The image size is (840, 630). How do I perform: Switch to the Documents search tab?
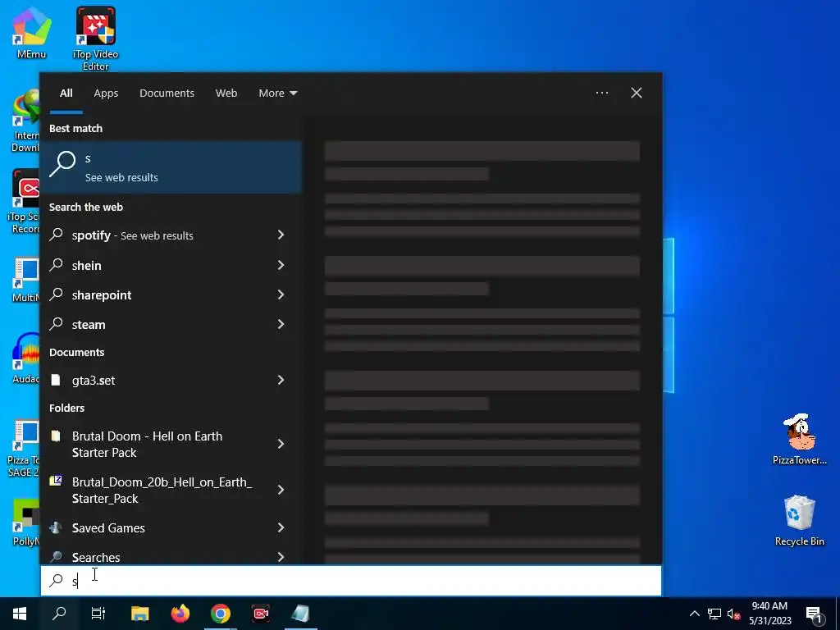point(167,94)
